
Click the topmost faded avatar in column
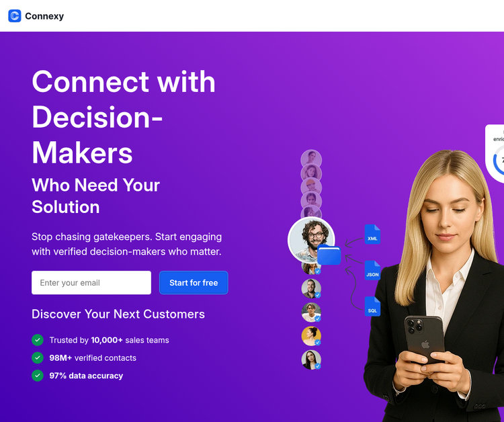pyautogui.click(x=311, y=160)
